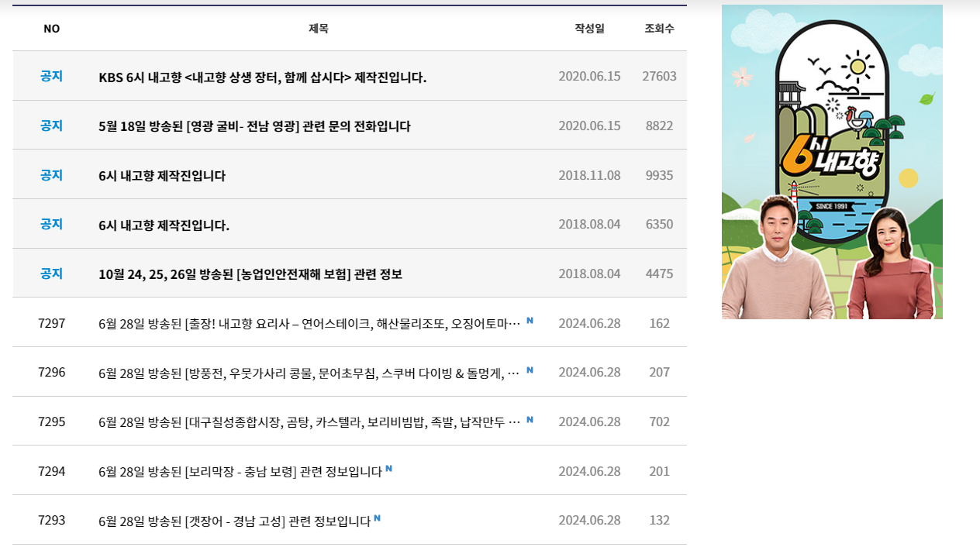Screen dimensions: 980x554
Task: Open 6시 내고향 제작진입니다. notice dated 2018.08.04
Action: [164, 225]
